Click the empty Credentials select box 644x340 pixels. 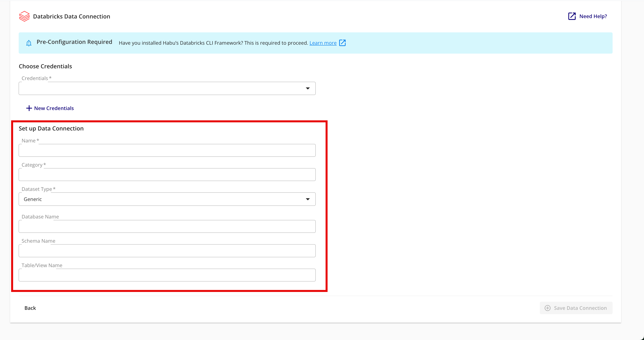click(160, 88)
